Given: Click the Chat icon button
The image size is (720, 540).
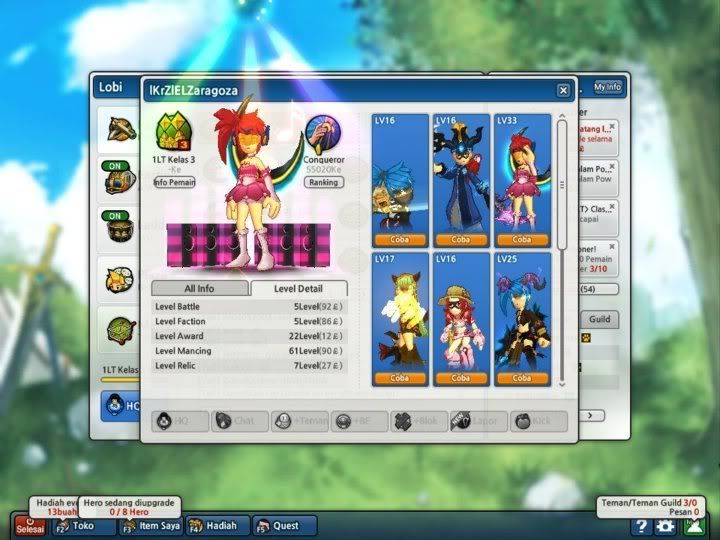Looking at the screenshot, I should coord(240,421).
